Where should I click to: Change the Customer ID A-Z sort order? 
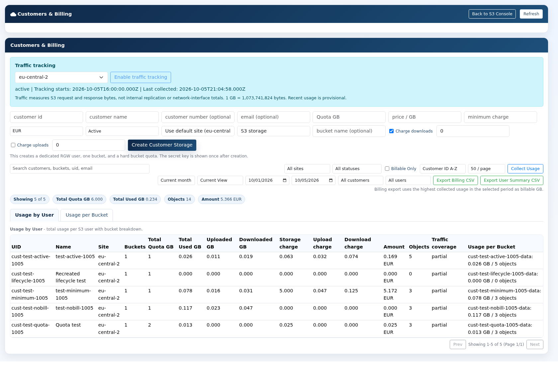coord(443,169)
